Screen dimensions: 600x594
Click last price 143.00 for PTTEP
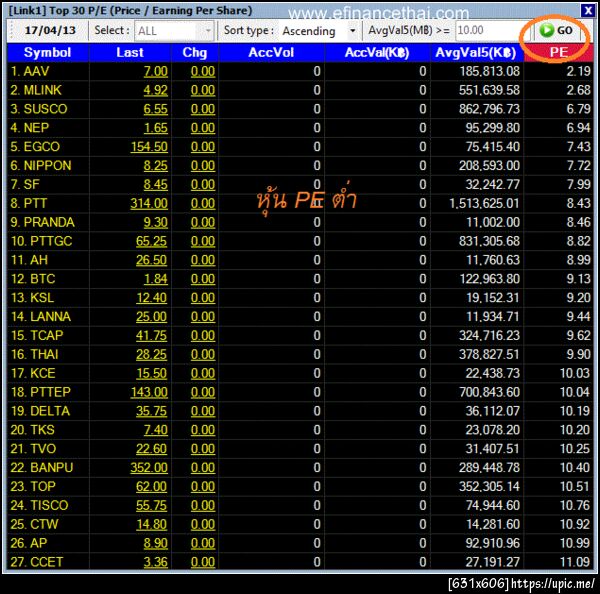(x=149, y=392)
